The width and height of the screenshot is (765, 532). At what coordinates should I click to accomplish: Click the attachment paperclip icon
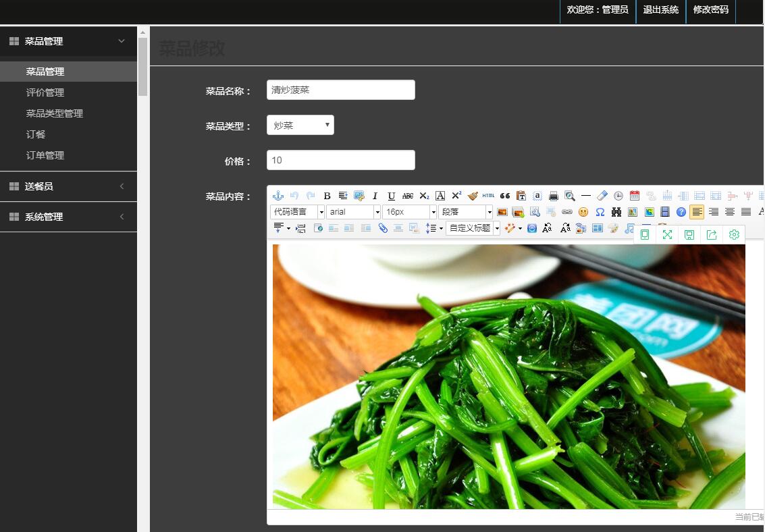tap(383, 228)
